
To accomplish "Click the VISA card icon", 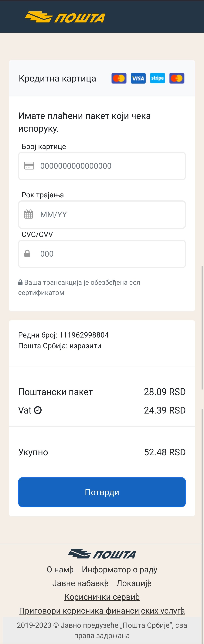I will pos(138,78).
